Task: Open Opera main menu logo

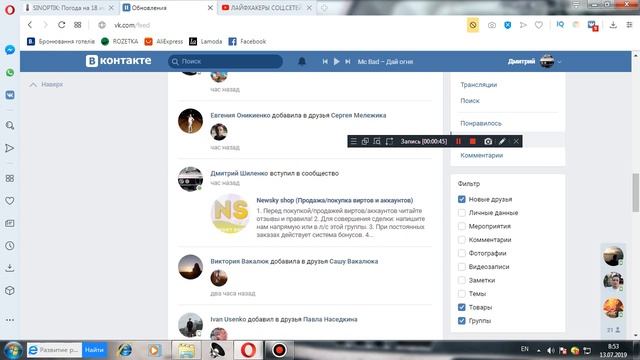Action: [10, 10]
